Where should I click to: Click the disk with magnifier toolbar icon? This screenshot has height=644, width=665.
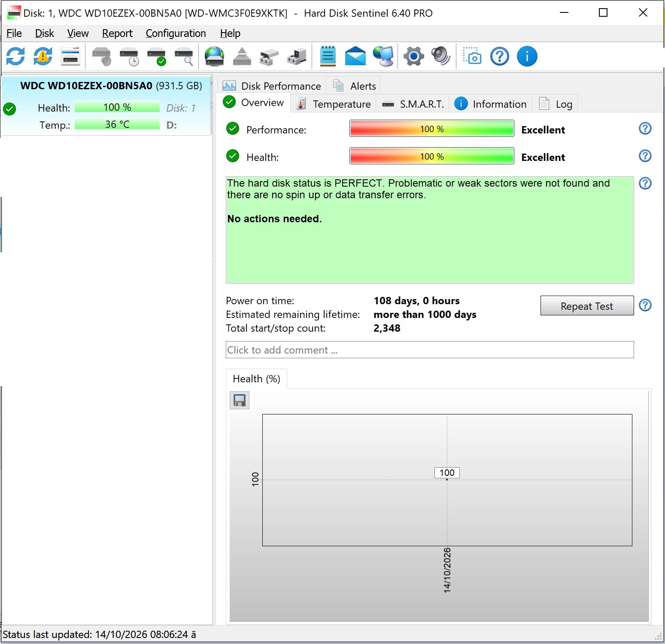pos(184,56)
